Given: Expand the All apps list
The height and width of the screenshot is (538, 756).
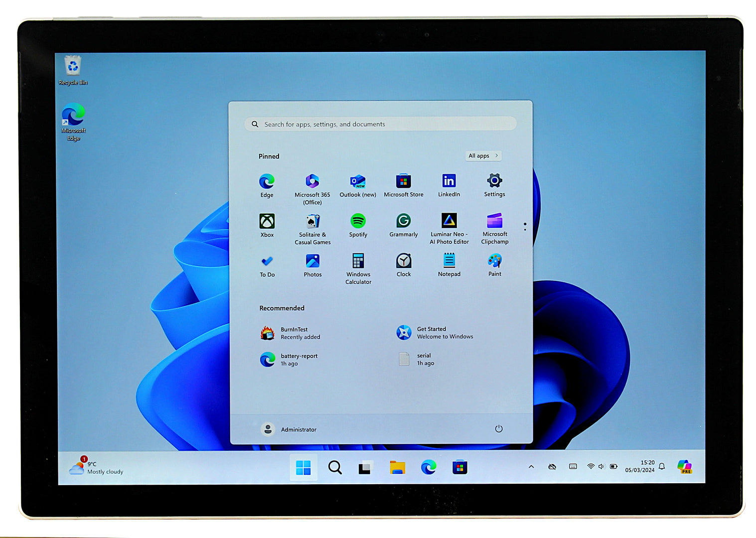Looking at the screenshot, I should (x=482, y=155).
